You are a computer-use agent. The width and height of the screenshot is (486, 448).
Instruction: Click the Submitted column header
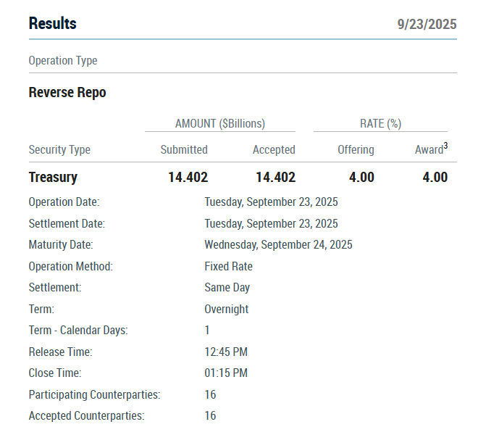click(x=184, y=149)
